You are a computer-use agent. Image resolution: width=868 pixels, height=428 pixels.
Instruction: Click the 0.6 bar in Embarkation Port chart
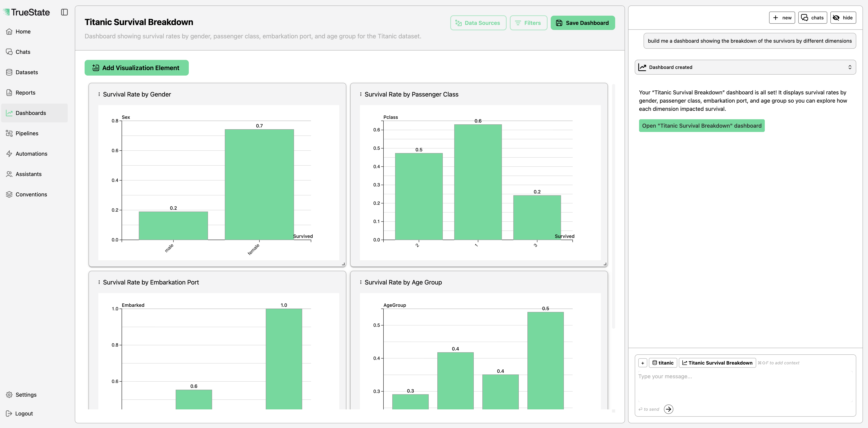click(x=194, y=400)
